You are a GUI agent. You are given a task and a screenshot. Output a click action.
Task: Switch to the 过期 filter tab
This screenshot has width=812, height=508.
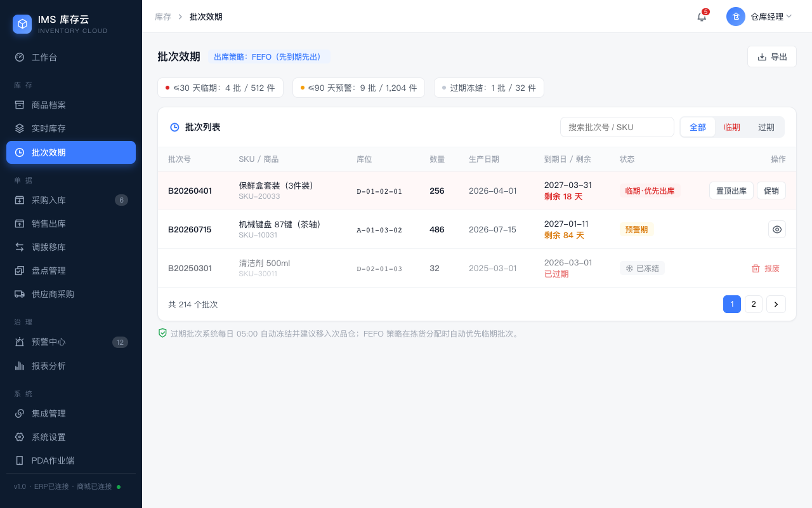click(x=766, y=127)
